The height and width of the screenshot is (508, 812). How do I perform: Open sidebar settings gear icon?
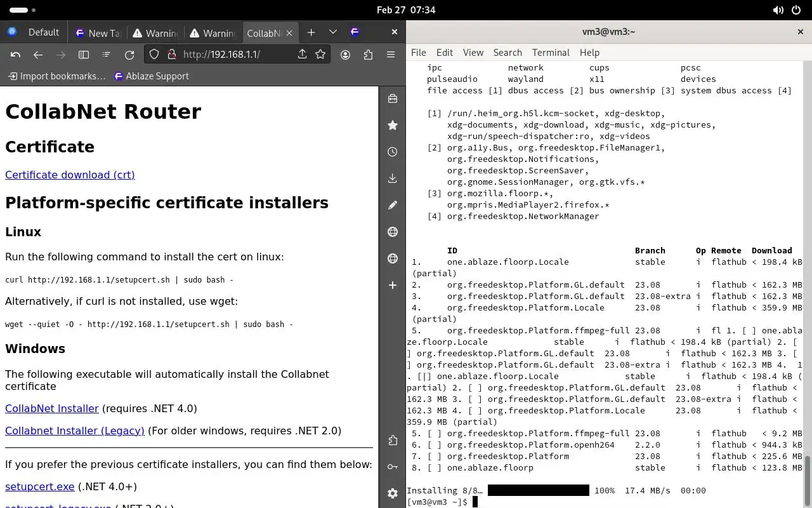(393, 493)
